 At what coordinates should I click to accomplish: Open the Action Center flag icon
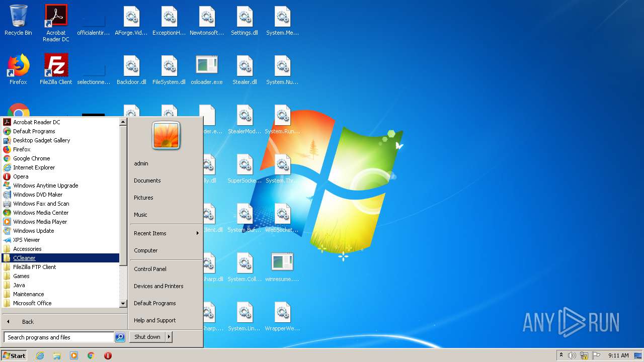596,355
